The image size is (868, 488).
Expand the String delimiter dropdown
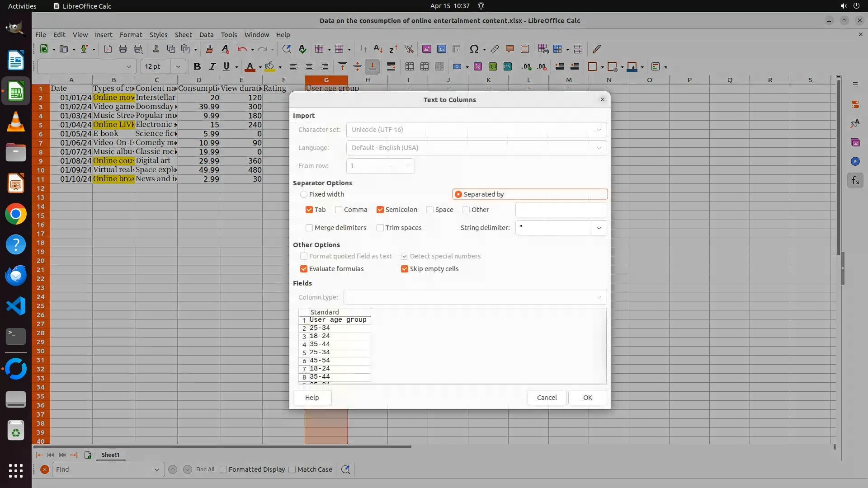coord(599,228)
